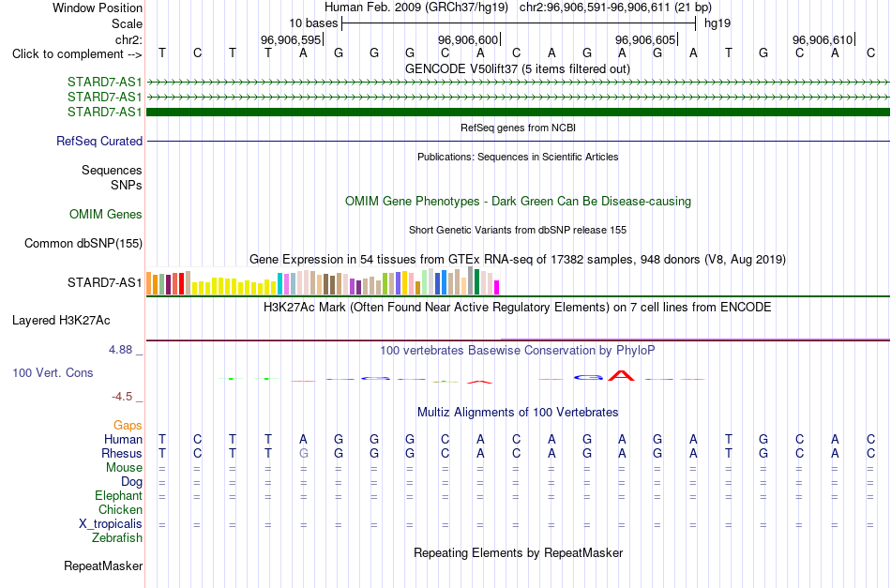Click the turquoise bar in the GTEx expression chart
Viewport: 891px width, 588px height.
280,283
